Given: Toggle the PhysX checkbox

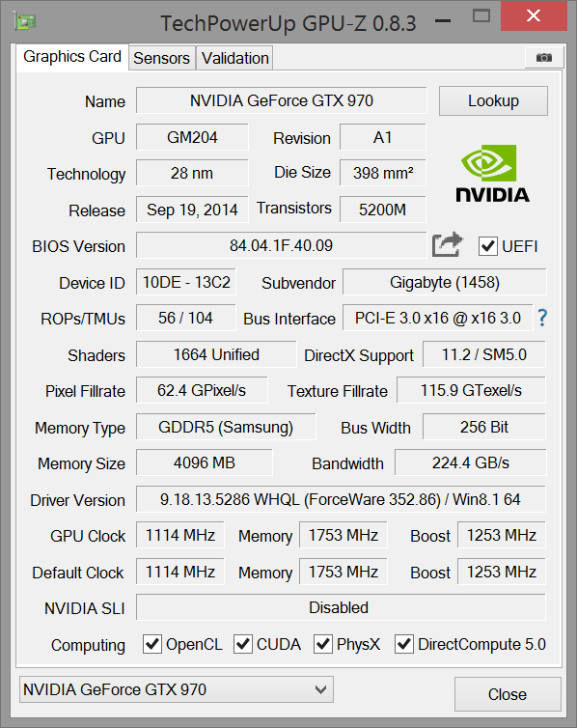Looking at the screenshot, I should point(323,644).
